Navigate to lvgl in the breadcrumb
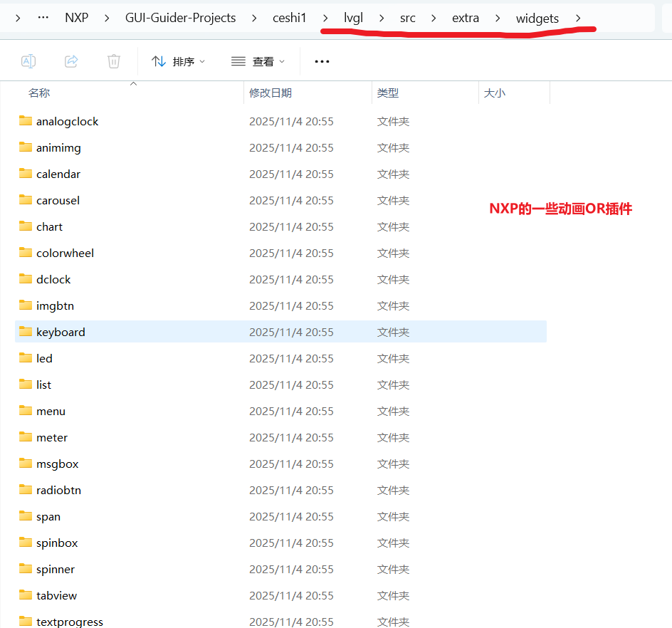672x628 pixels. [353, 18]
